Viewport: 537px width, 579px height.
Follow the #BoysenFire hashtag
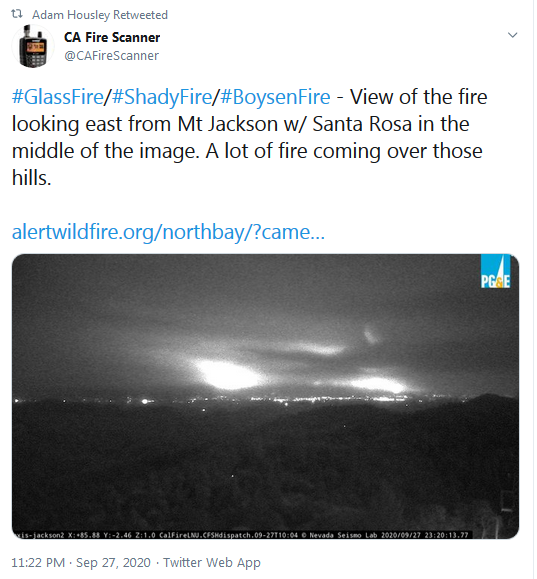[276, 97]
